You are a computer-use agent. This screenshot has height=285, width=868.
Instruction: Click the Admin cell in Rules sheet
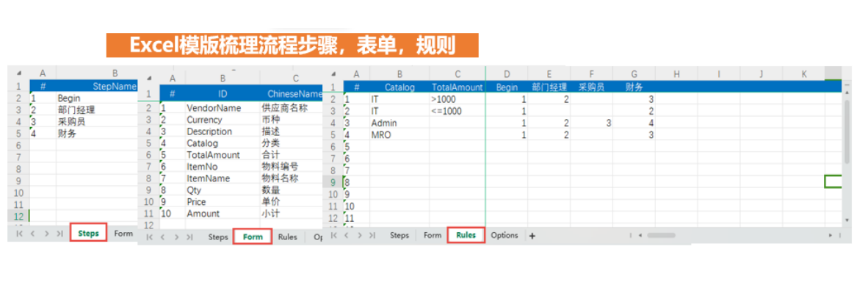coord(399,123)
